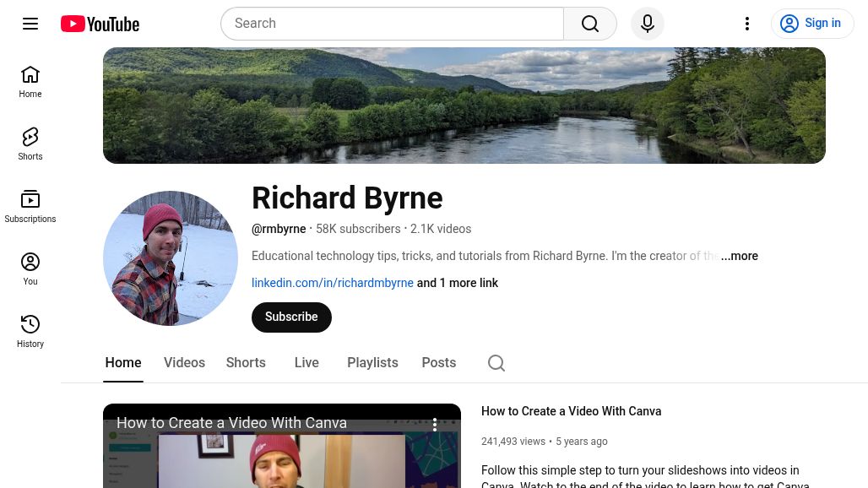868x488 pixels.
Task: Click into the Search input field
Action: 393,24
